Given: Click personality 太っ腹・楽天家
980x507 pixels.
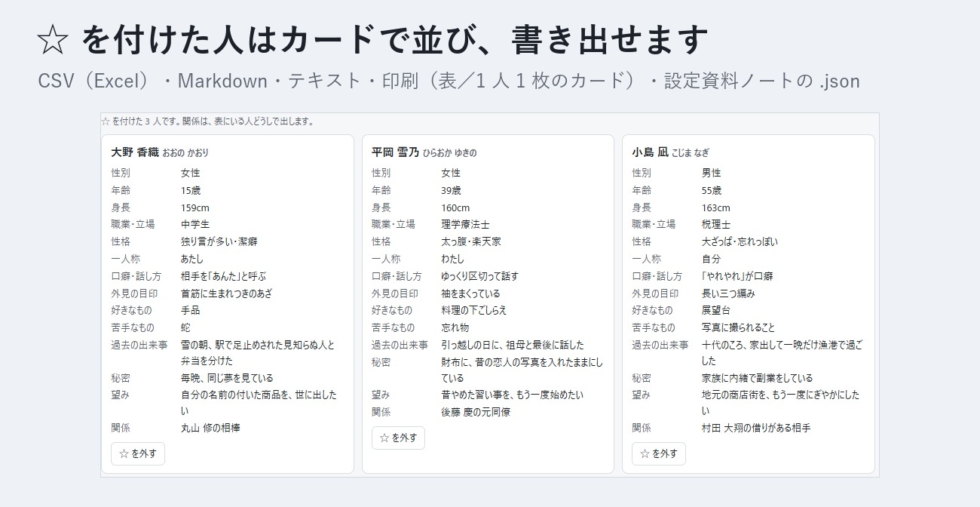Looking at the screenshot, I should tap(471, 241).
